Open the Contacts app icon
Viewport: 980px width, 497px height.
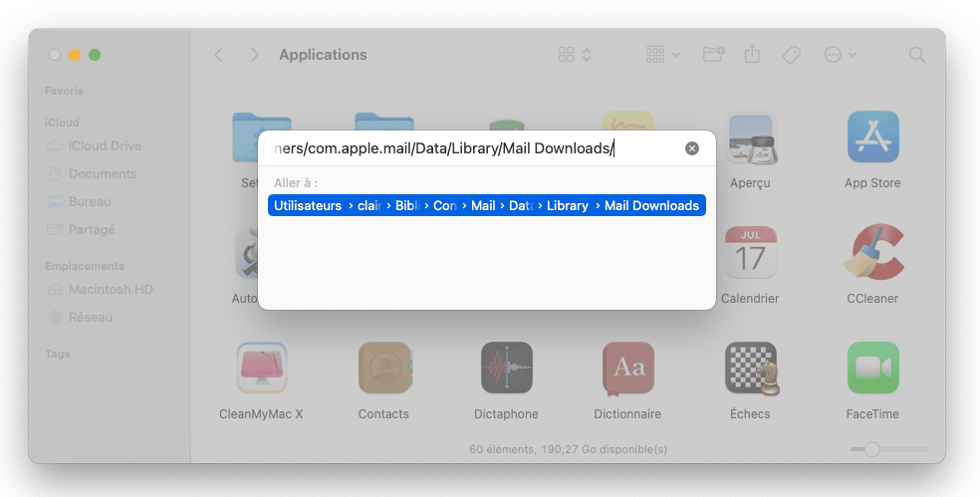click(383, 369)
